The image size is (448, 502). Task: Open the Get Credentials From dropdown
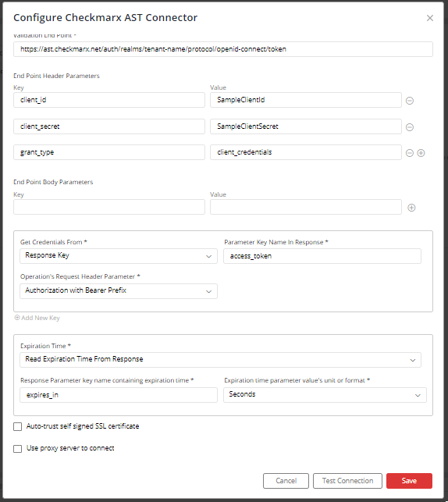[x=119, y=256]
